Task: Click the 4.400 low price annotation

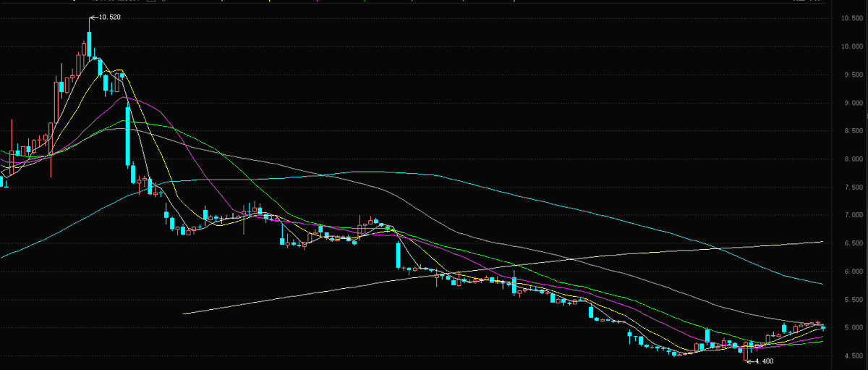Action: tap(759, 361)
